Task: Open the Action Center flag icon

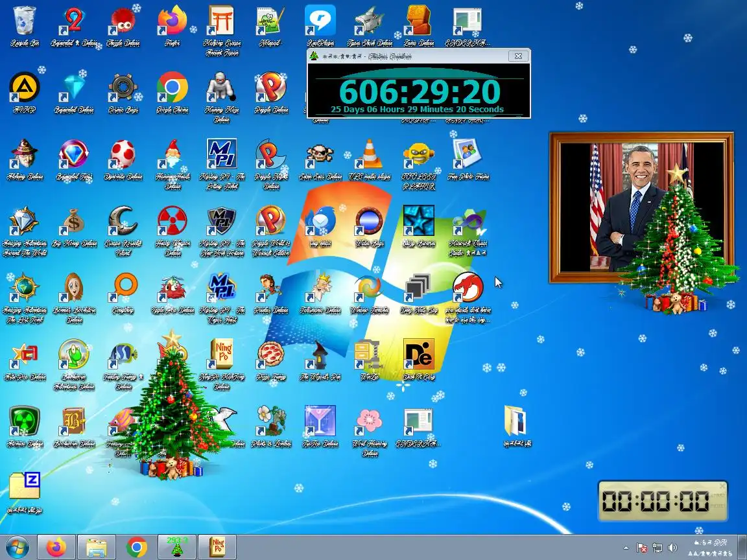Action: 642,548
